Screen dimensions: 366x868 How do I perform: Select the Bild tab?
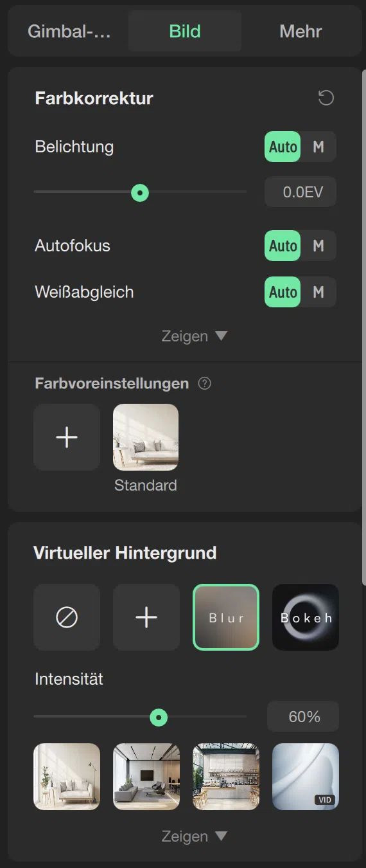pyautogui.click(x=185, y=31)
